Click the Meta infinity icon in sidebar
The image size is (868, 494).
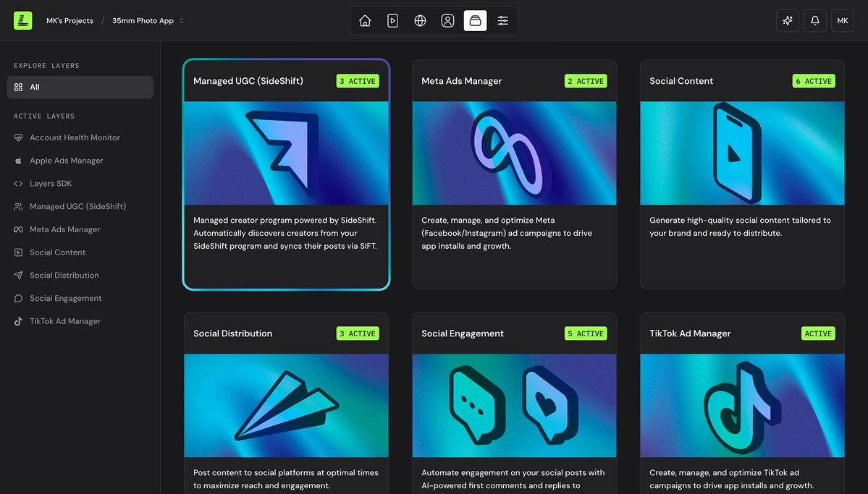(x=18, y=229)
